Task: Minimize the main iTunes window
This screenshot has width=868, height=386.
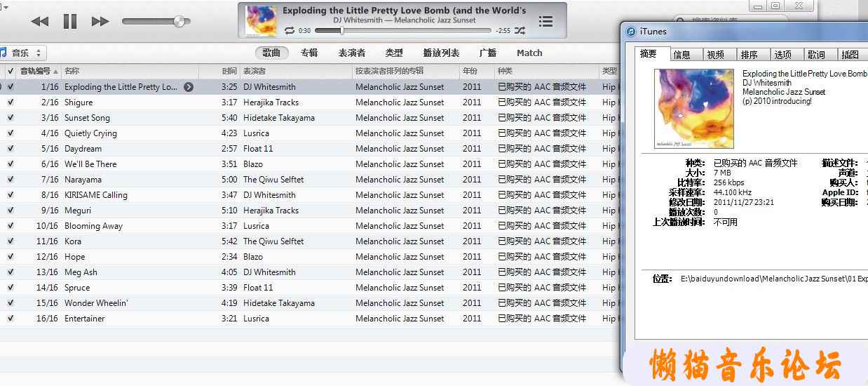Action: [x=757, y=6]
